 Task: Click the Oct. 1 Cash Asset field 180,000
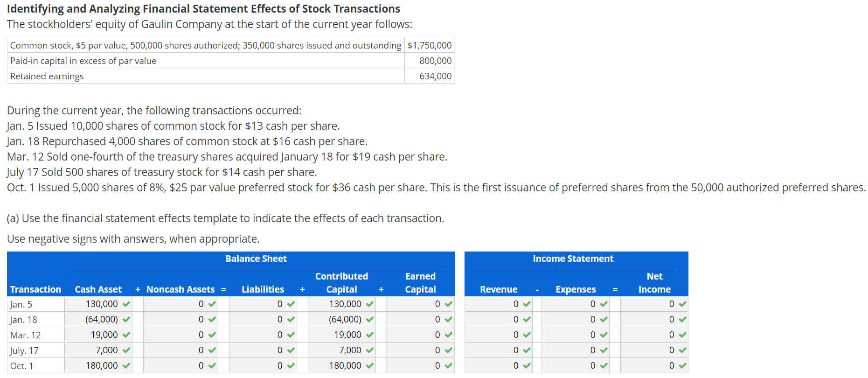pos(98,365)
